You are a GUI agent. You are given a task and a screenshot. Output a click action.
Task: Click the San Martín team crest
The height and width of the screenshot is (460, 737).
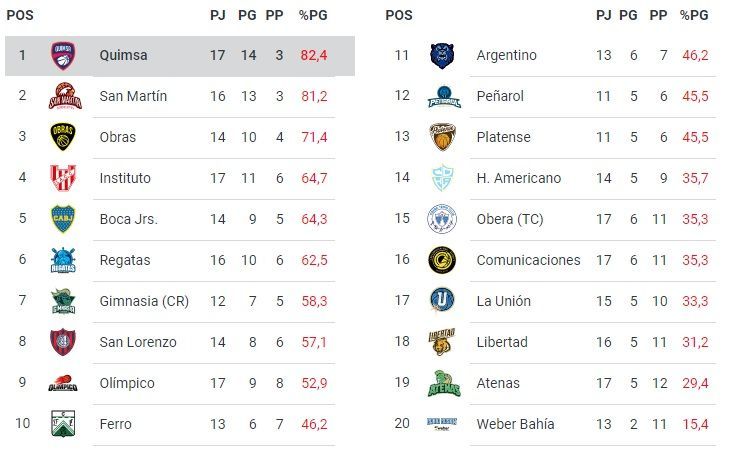pos(64,97)
